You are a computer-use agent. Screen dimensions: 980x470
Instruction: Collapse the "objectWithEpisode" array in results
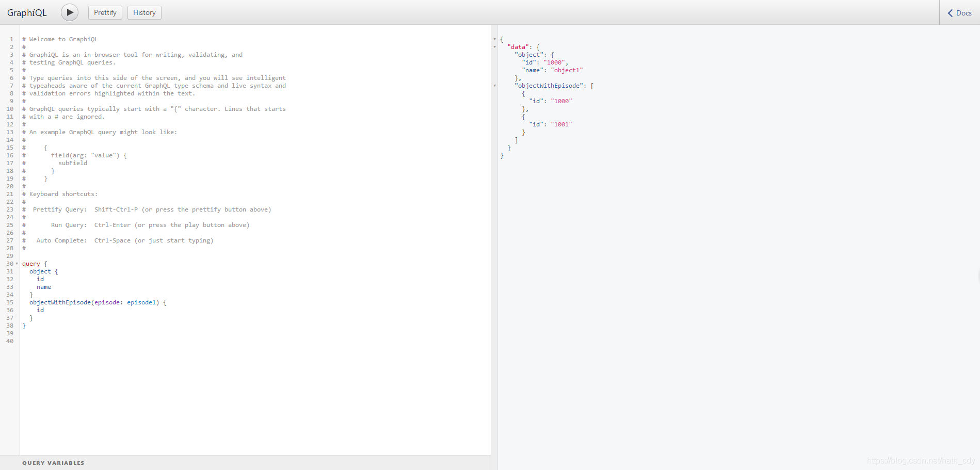[495, 86]
